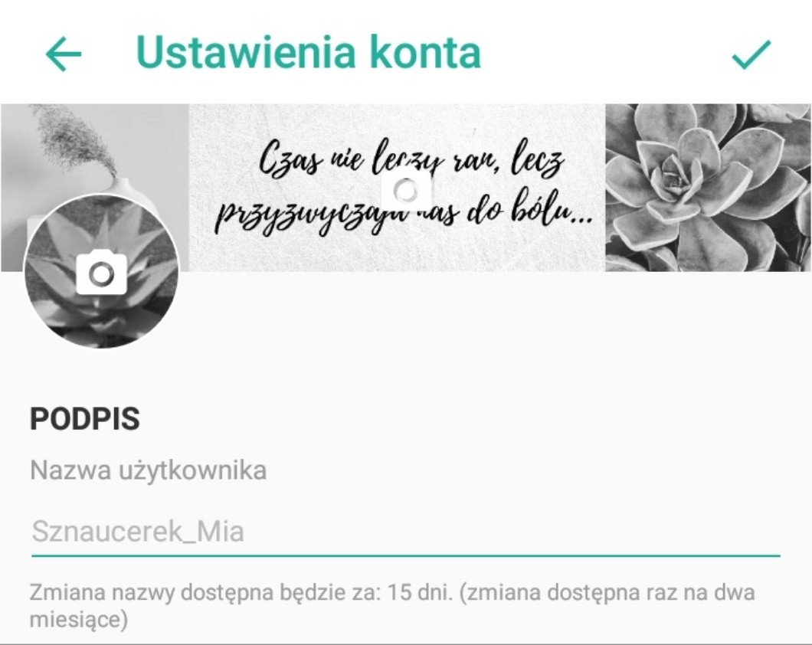Tap the camera icon on profile avatar
Screen dimensions: 812x645
(x=101, y=272)
